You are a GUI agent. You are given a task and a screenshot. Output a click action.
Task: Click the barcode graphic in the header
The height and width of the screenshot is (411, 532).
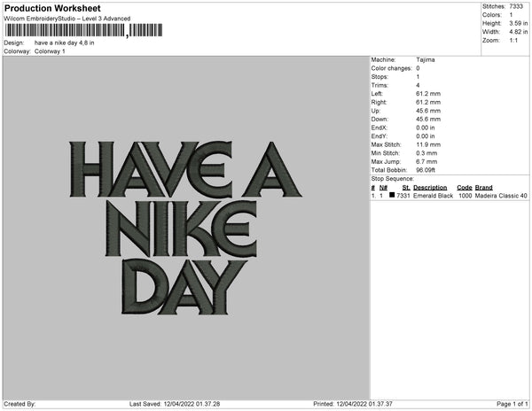point(83,30)
